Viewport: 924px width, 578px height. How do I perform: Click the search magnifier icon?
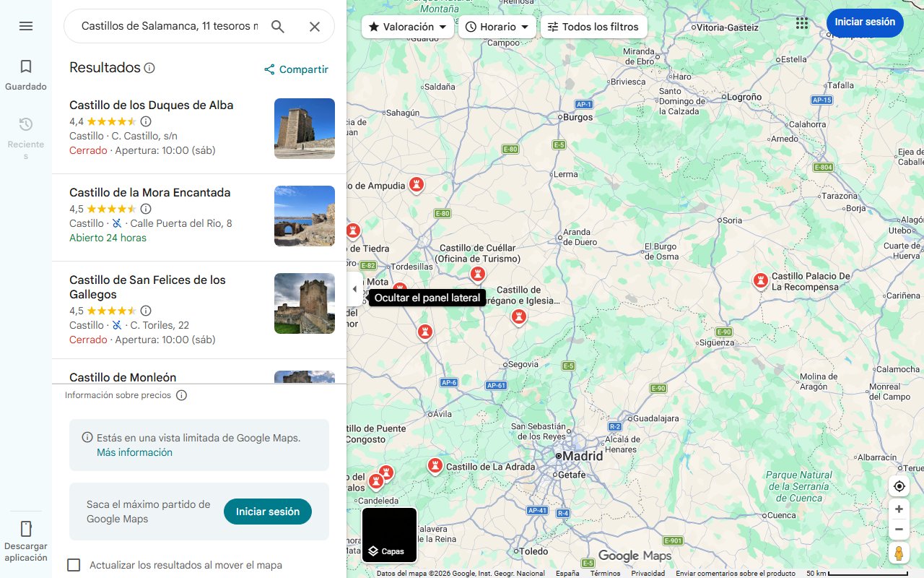click(x=277, y=26)
